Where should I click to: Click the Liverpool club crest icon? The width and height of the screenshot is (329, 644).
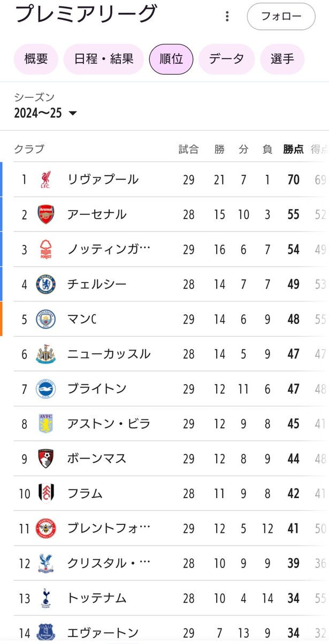[x=45, y=180]
